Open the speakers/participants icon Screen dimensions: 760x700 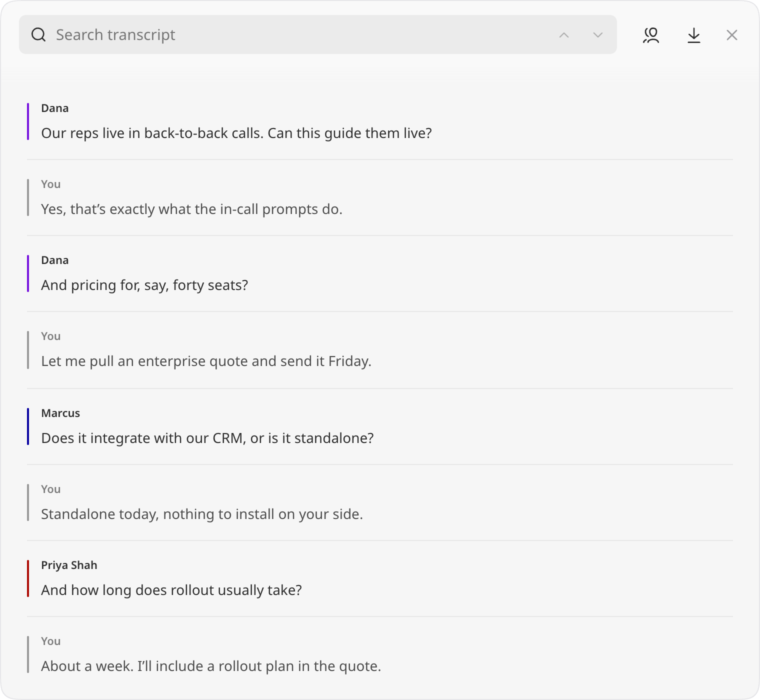(651, 35)
